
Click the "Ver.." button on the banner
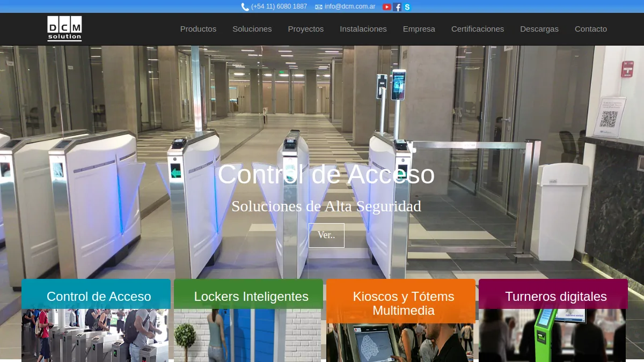[x=326, y=235]
